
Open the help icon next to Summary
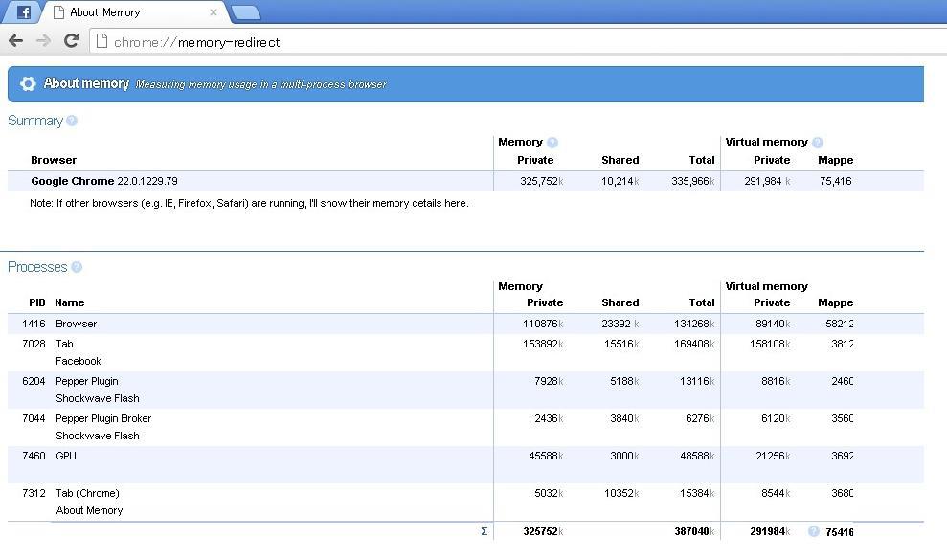(72, 121)
